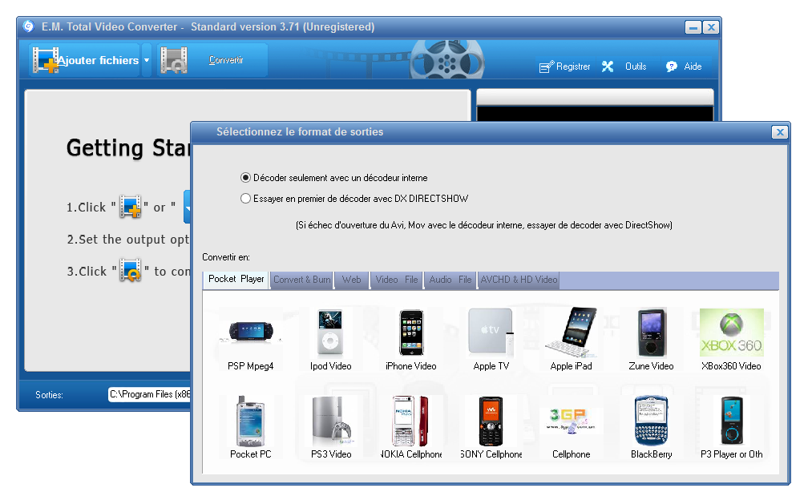Pick the iPhone Video output icon
The image size is (812, 504).
coord(411,333)
